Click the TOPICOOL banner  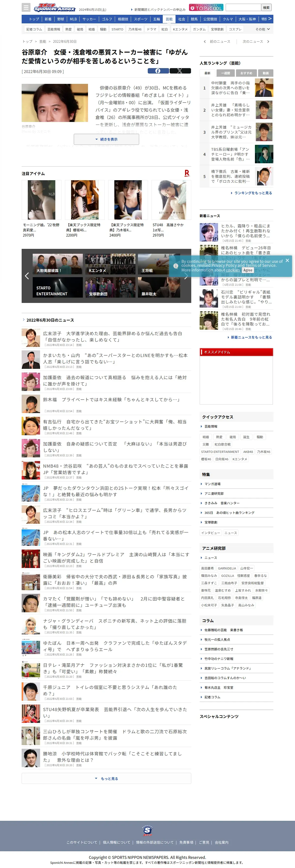pyautogui.click(x=206, y=7)
